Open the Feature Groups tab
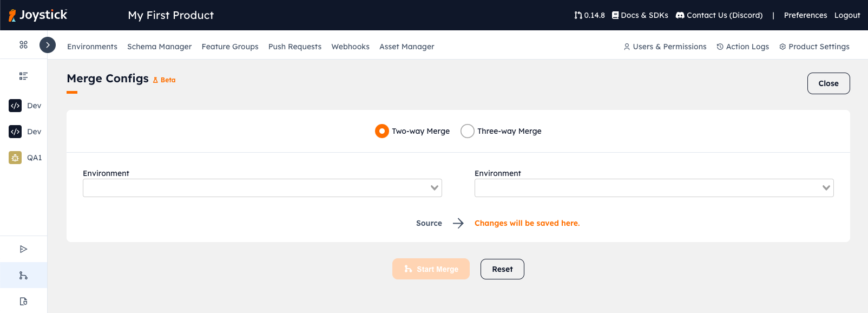Viewport: 868px width, 313px height. click(230, 47)
